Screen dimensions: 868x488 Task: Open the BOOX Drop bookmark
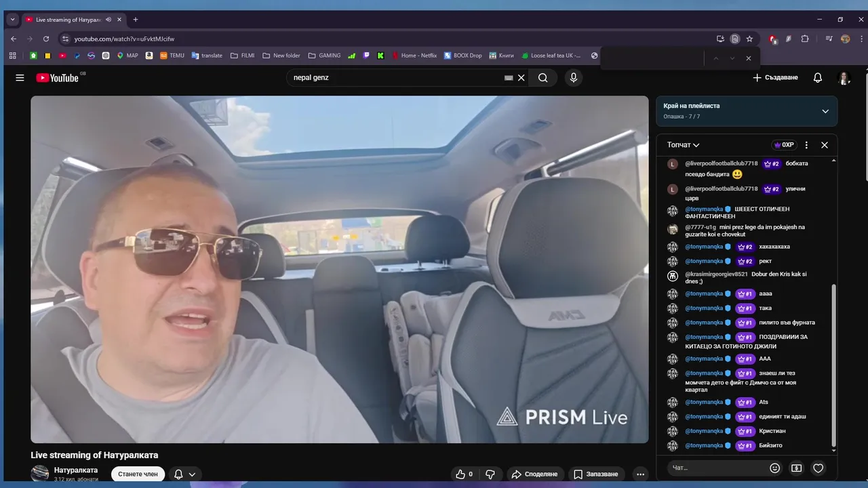click(463, 56)
